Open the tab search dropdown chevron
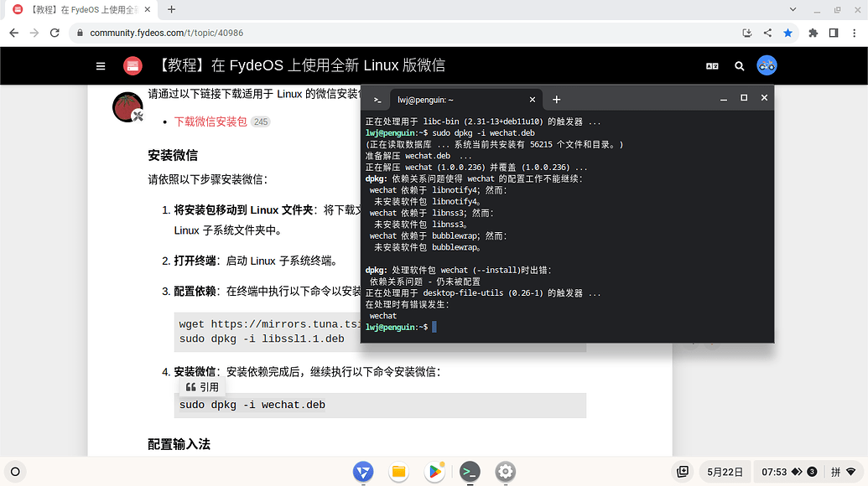This screenshot has height=486, width=868. pyautogui.click(x=793, y=9)
